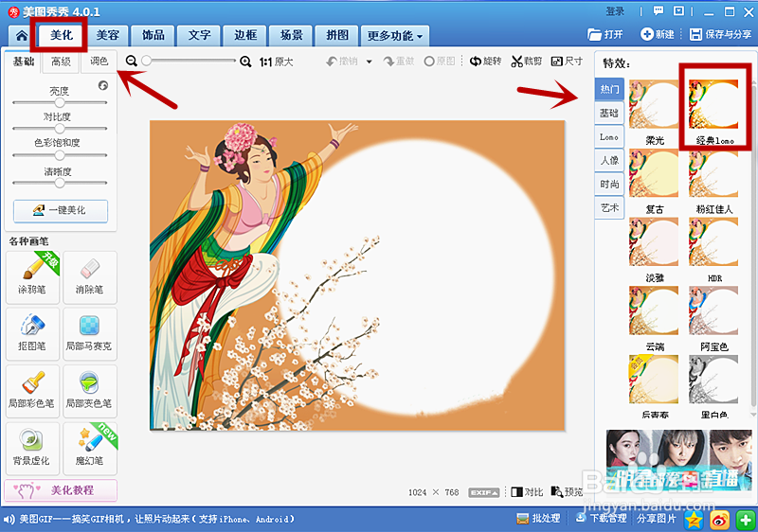Select the 美化 beautify tab
Viewport: 758px width, 532px height.
click(x=62, y=35)
